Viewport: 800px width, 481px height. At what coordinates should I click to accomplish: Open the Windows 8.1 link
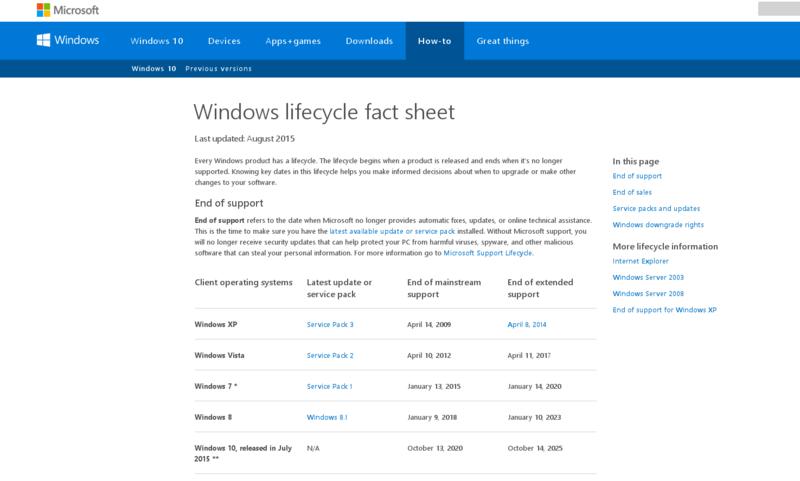[x=327, y=417]
